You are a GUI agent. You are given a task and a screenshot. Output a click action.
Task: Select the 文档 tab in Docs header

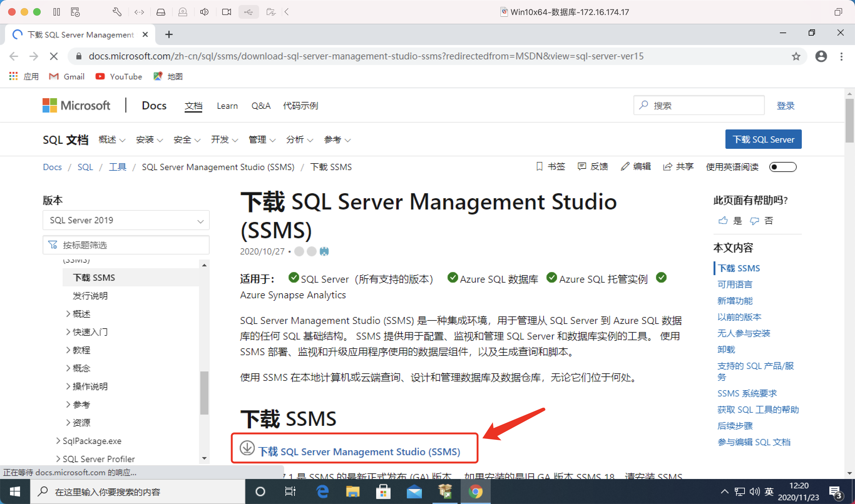click(193, 106)
